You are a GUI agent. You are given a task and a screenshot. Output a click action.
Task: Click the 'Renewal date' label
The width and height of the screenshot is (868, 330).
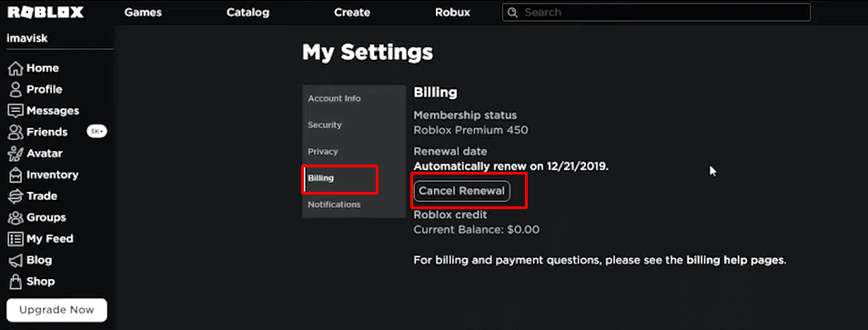coord(450,152)
